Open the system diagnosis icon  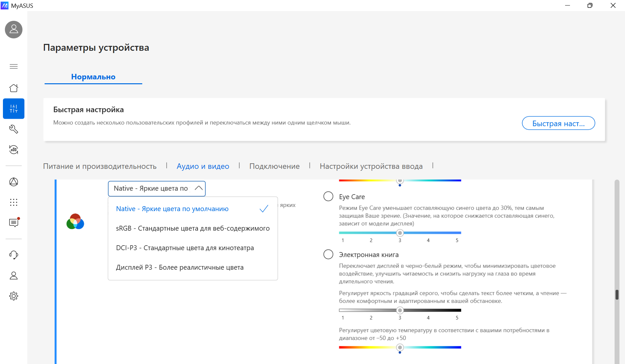click(x=14, y=150)
